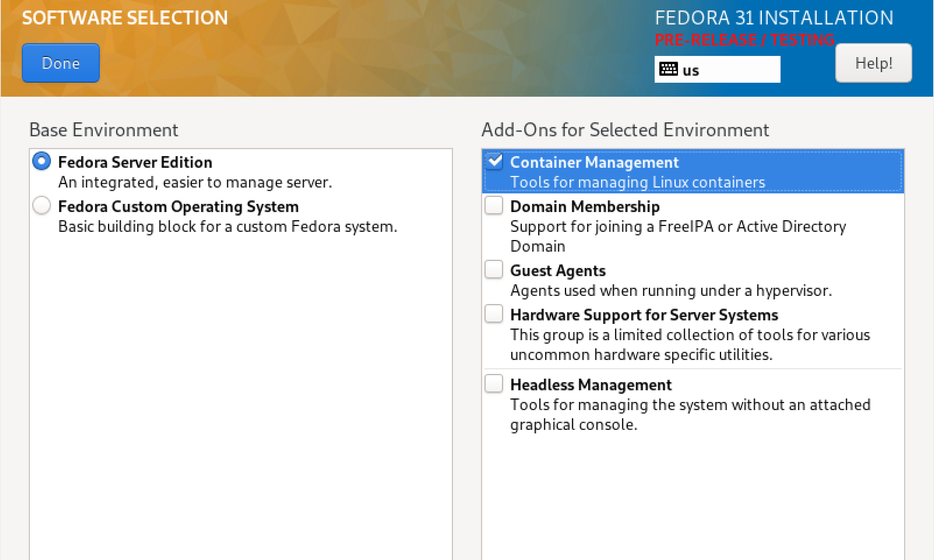934x560 pixels.
Task: Click the Guest Agents label text
Action: (x=558, y=271)
